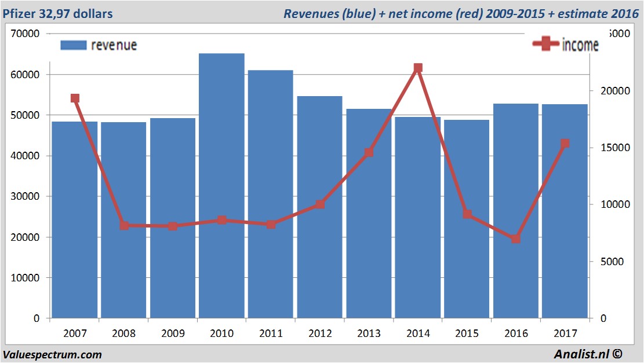Select the 2015 income data point

tap(467, 214)
